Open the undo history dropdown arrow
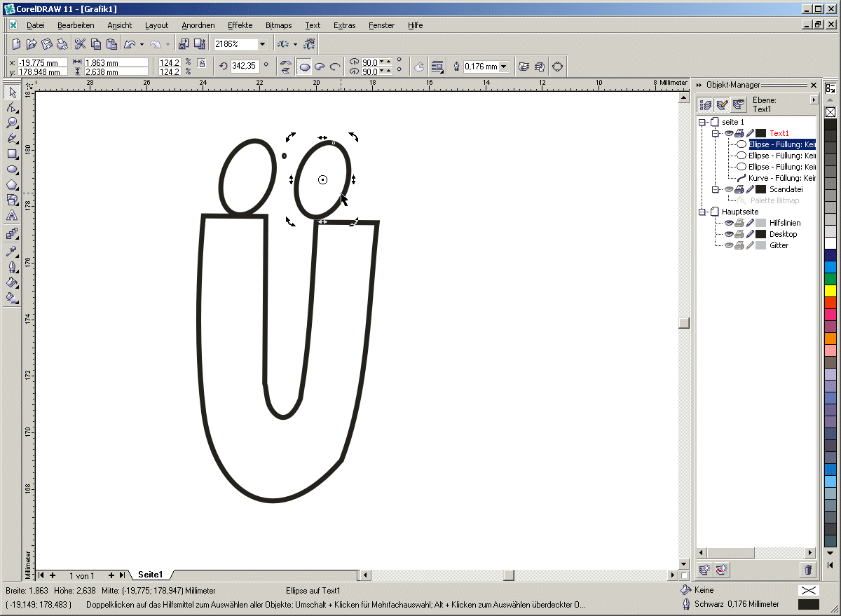 (x=142, y=44)
